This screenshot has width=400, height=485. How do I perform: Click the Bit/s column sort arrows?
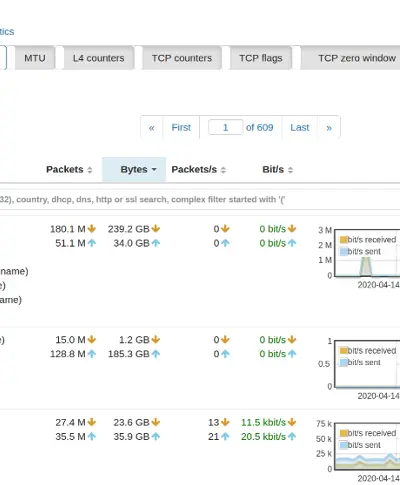290,170
